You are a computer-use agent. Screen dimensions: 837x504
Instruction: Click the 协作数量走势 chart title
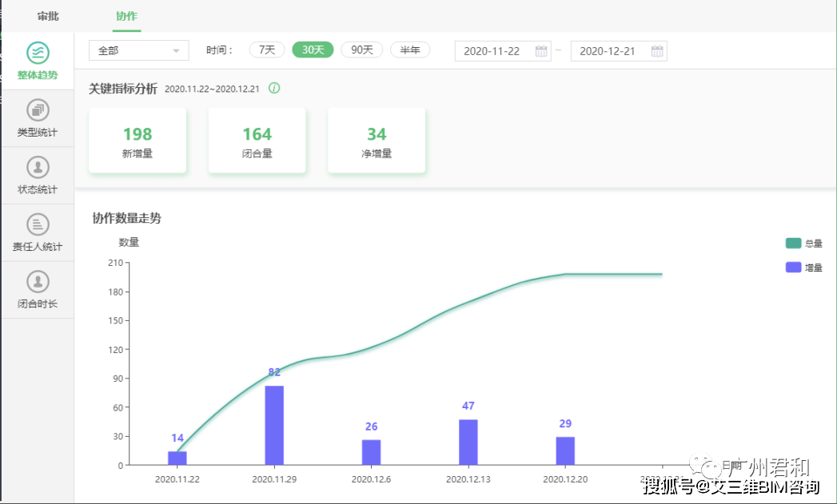tap(126, 218)
